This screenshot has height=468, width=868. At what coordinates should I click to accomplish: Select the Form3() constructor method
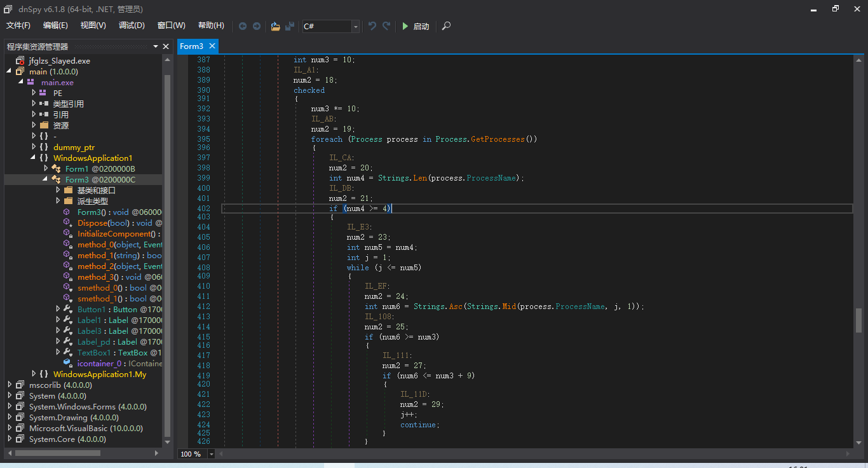click(x=119, y=212)
